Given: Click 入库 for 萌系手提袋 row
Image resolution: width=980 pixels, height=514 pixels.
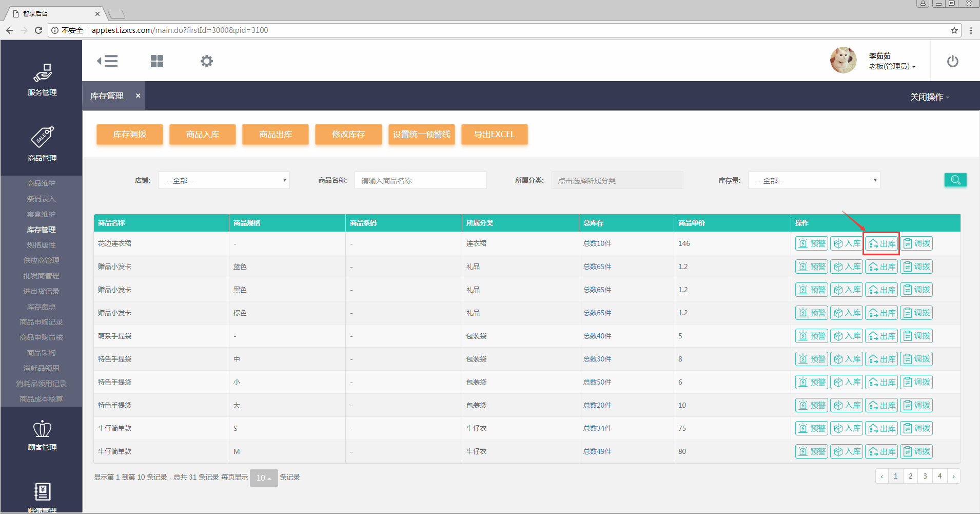Looking at the screenshot, I should point(847,336).
